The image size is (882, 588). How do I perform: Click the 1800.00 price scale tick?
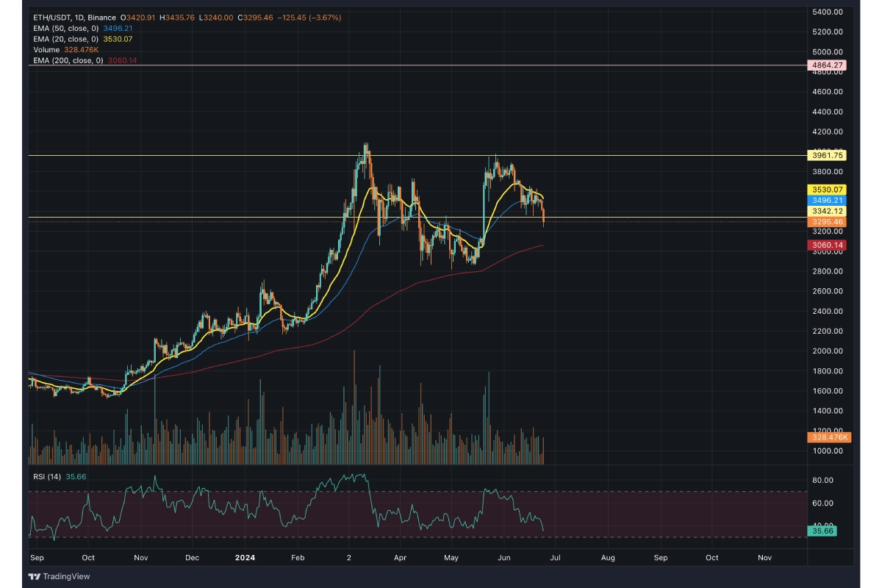pos(828,371)
